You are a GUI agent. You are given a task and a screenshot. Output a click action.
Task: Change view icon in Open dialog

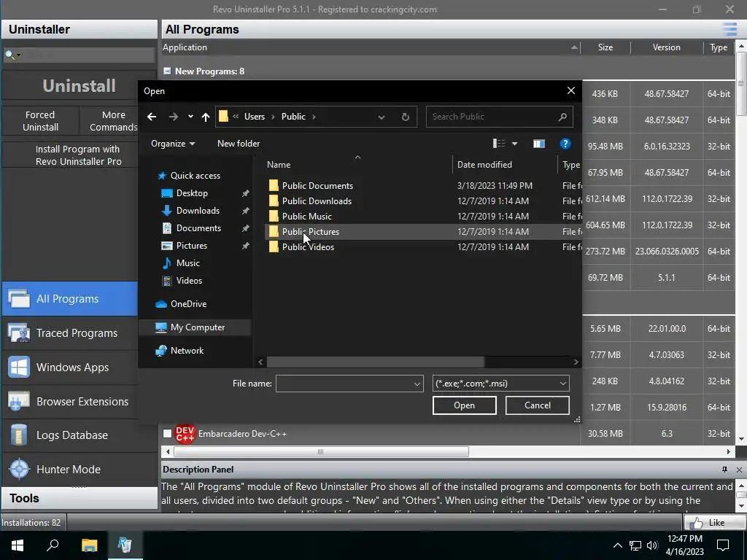tap(499, 144)
